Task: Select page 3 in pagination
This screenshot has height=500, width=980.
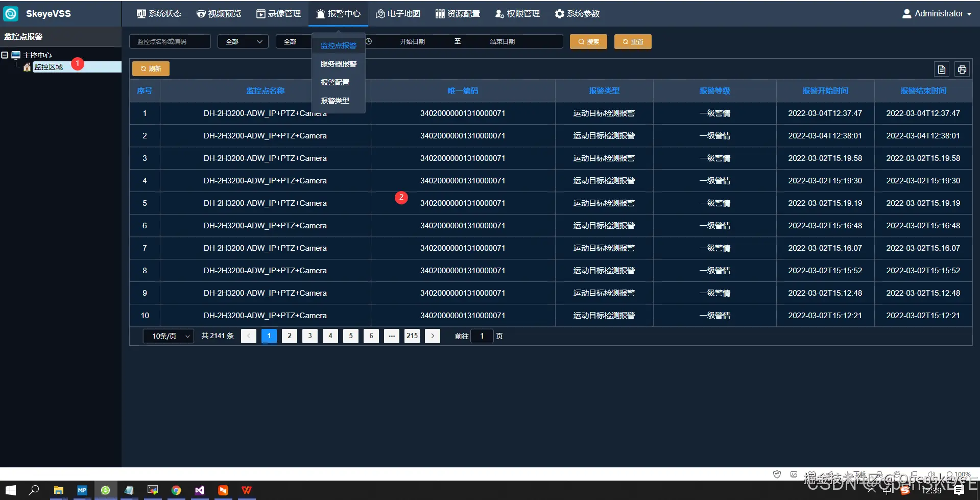Action: (x=310, y=336)
